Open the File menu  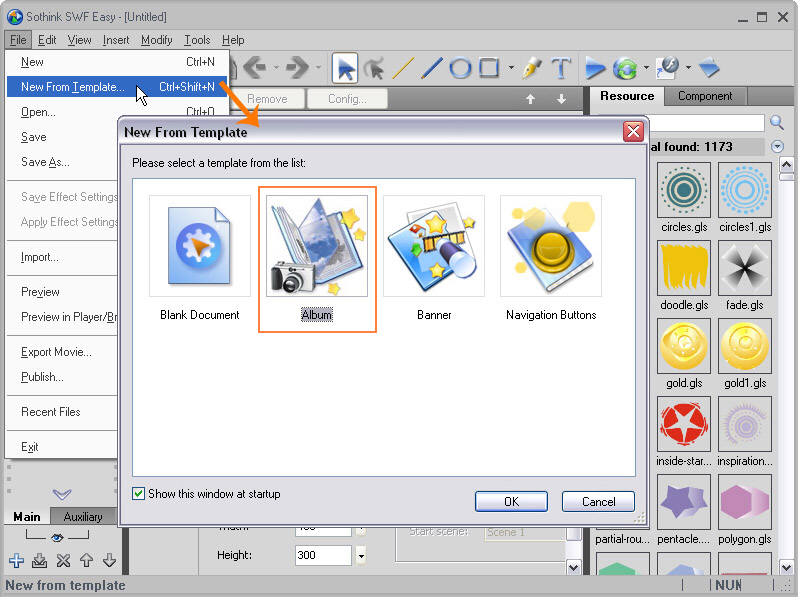pyautogui.click(x=18, y=40)
